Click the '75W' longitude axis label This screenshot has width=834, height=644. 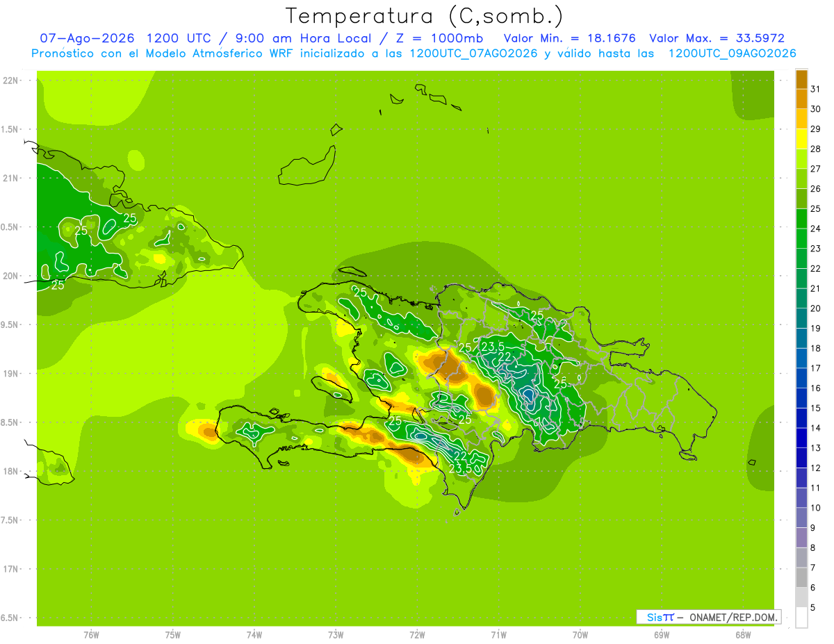(173, 635)
